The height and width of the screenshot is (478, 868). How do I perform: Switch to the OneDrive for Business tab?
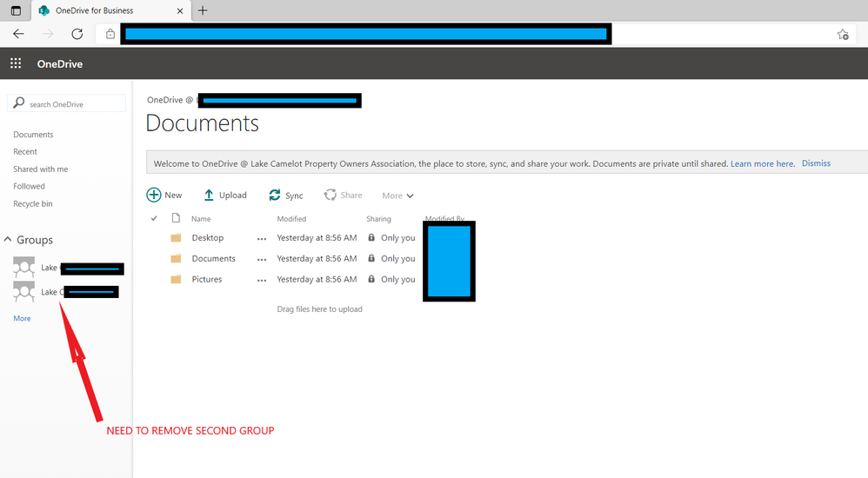coord(110,10)
